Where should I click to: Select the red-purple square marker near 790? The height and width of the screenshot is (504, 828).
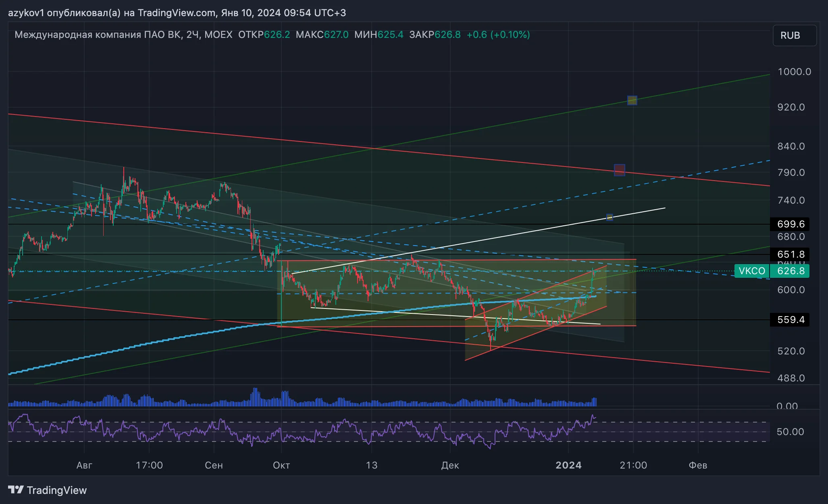tap(619, 170)
